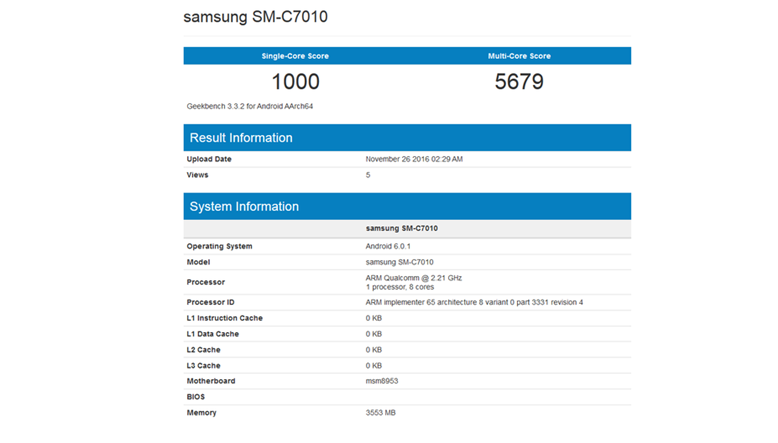Image resolution: width=778 pixels, height=443 pixels.
Task: Click the 'Views' row label
Action: (197, 175)
